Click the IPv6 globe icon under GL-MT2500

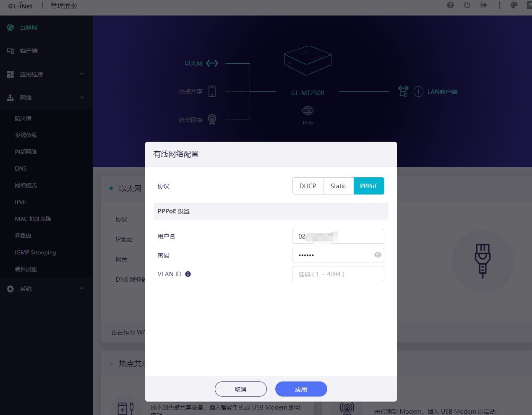pyautogui.click(x=308, y=111)
